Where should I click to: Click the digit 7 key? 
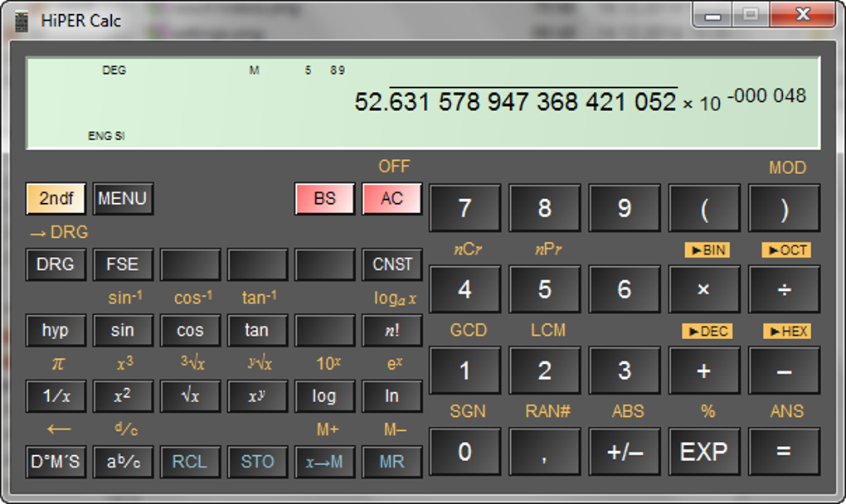tap(465, 208)
